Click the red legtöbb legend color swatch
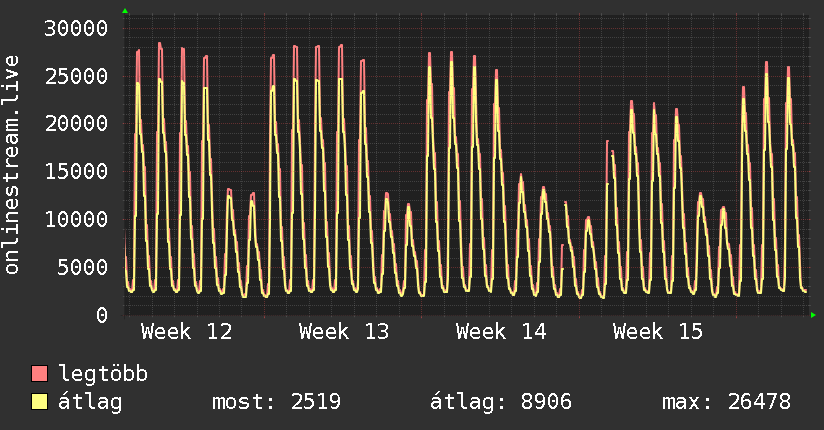 coord(40,374)
